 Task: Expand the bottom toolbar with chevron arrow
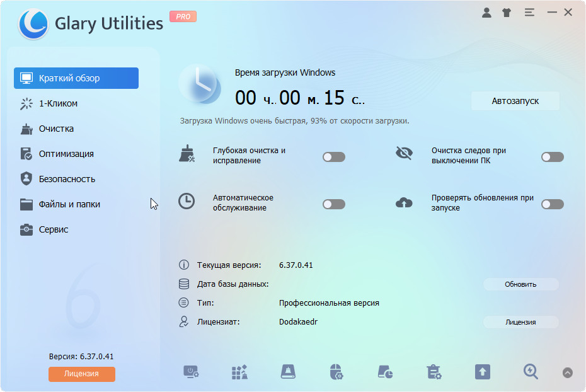pos(568,372)
